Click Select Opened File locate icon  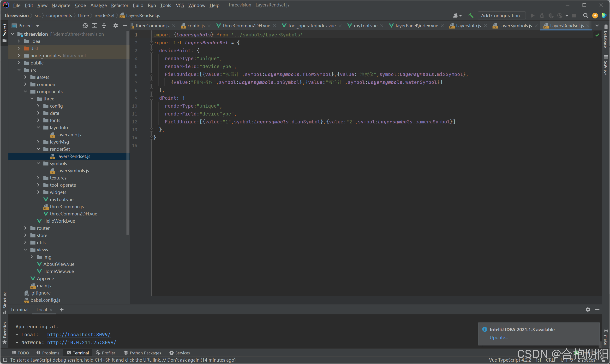pyautogui.click(x=85, y=25)
